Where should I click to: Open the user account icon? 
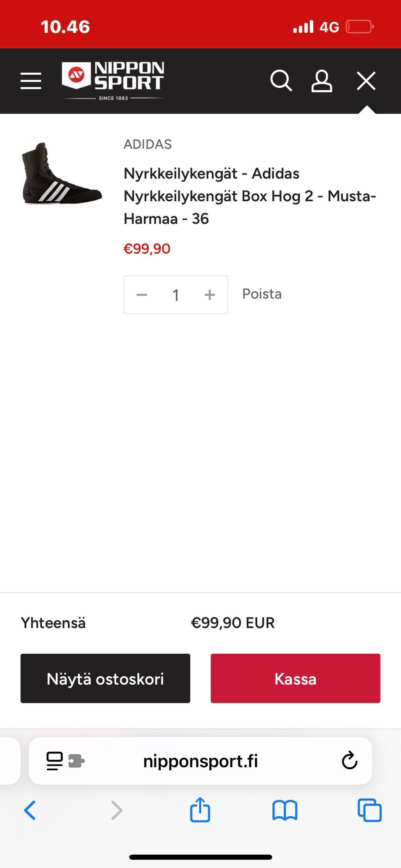[322, 81]
